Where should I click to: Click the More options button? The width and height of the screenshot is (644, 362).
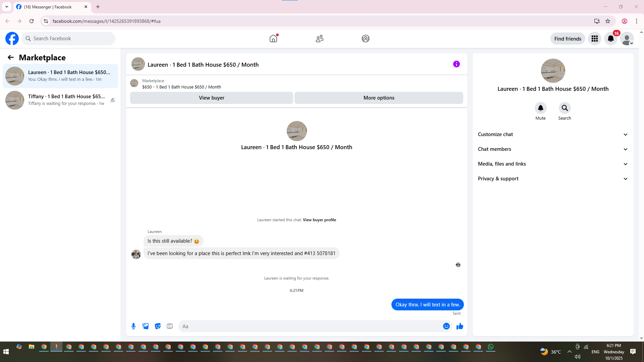[379, 98]
